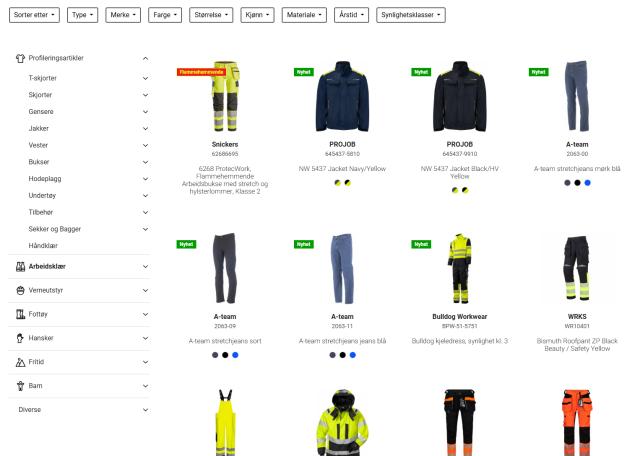
Task: Click product number 62686695 text
Action: (x=225, y=154)
